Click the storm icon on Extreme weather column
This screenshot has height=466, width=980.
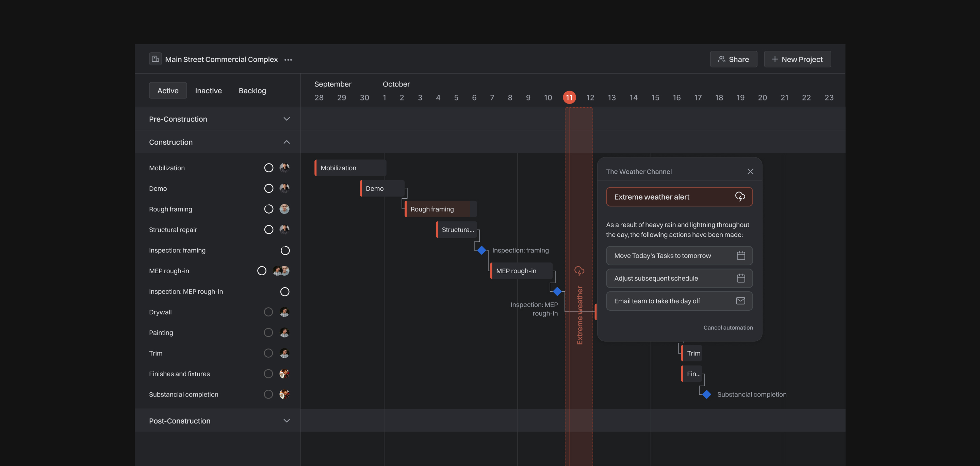click(579, 271)
